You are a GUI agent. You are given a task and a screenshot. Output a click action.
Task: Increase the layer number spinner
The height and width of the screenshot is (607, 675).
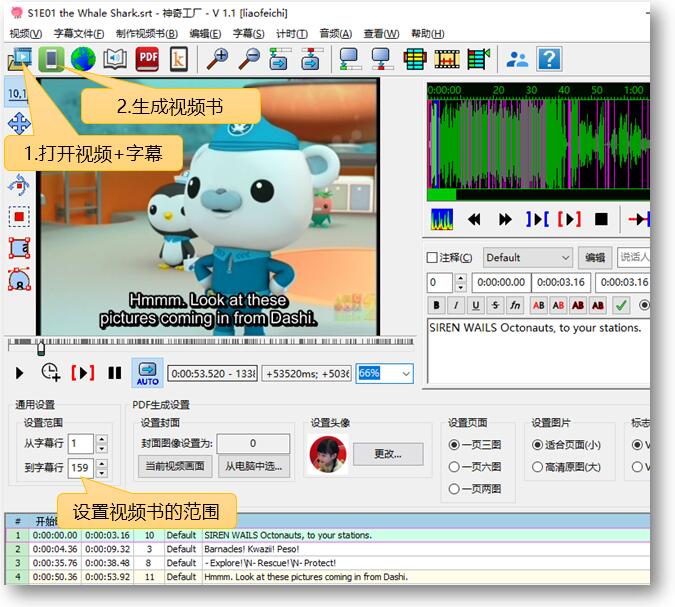click(460, 278)
